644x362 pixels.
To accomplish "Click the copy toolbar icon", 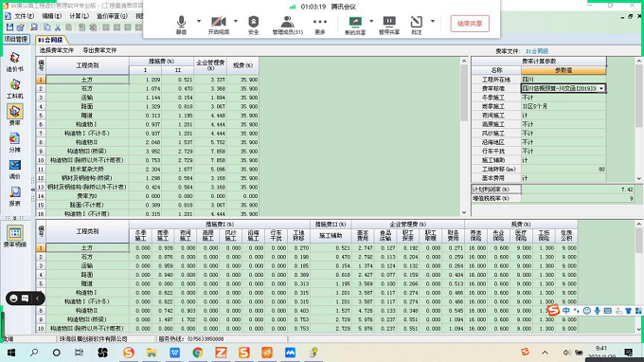I will coord(46,27).
